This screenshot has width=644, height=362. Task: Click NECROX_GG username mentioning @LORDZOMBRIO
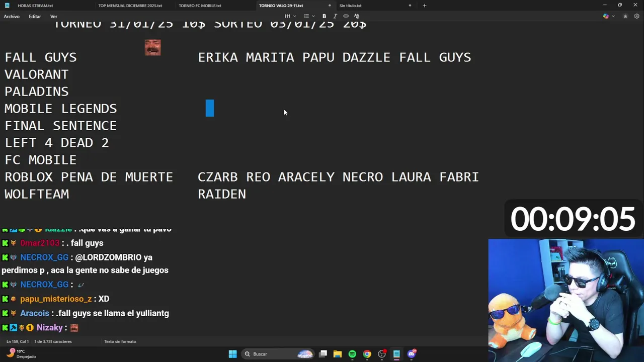pyautogui.click(x=44, y=257)
